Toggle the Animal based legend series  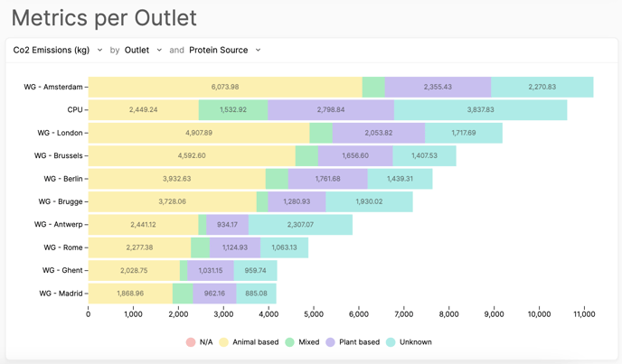click(x=249, y=342)
